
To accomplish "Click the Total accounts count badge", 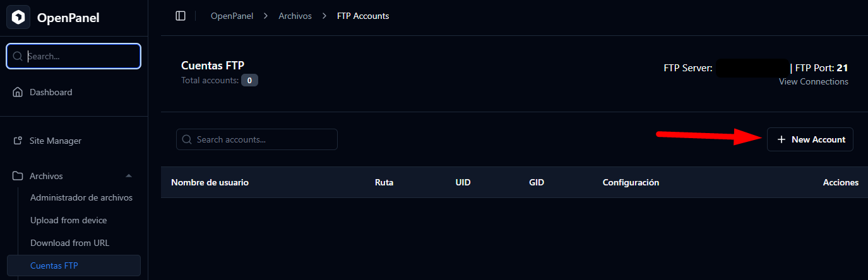I will (x=249, y=80).
